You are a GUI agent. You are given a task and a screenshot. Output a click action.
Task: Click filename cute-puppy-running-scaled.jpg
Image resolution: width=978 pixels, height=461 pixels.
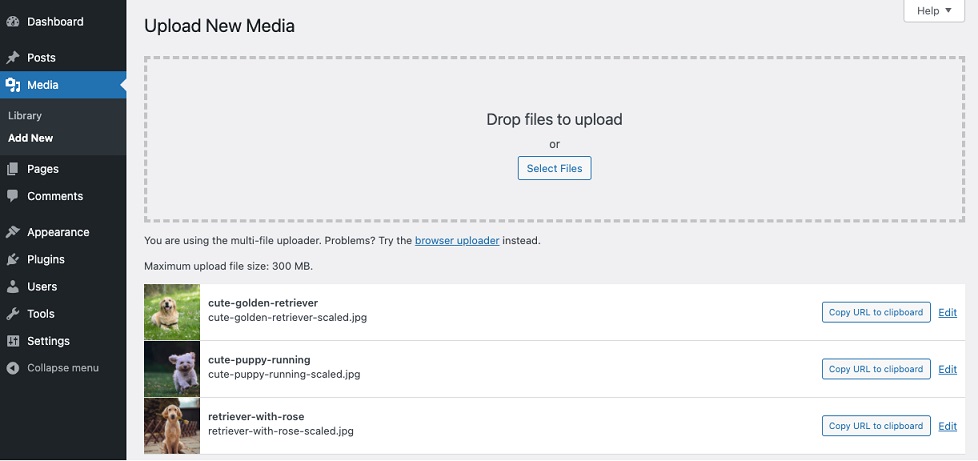(284, 374)
